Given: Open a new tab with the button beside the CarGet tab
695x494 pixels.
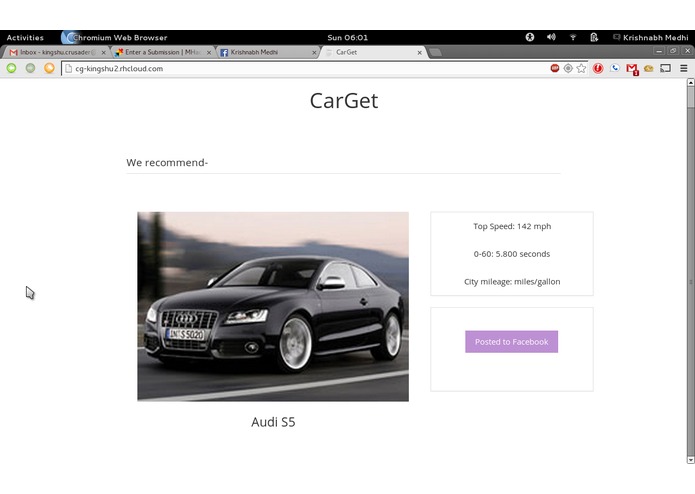Looking at the screenshot, I should pyautogui.click(x=435, y=53).
